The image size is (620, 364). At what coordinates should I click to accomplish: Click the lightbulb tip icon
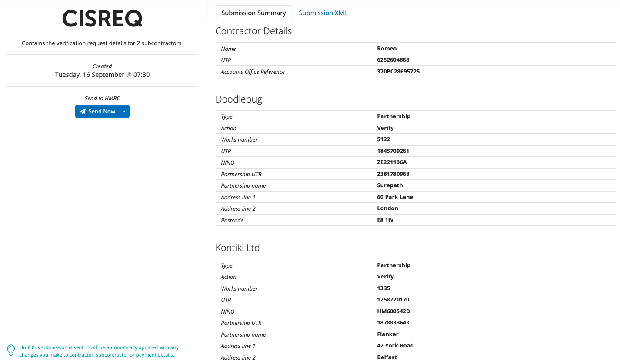pos(11,351)
